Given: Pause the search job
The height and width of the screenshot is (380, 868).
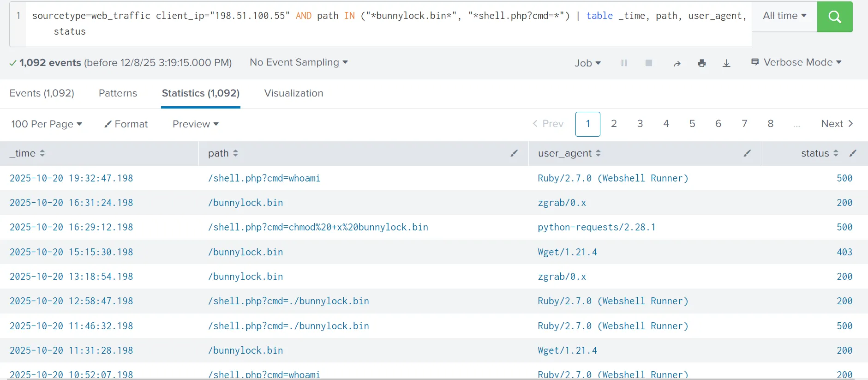Looking at the screenshot, I should pos(624,63).
